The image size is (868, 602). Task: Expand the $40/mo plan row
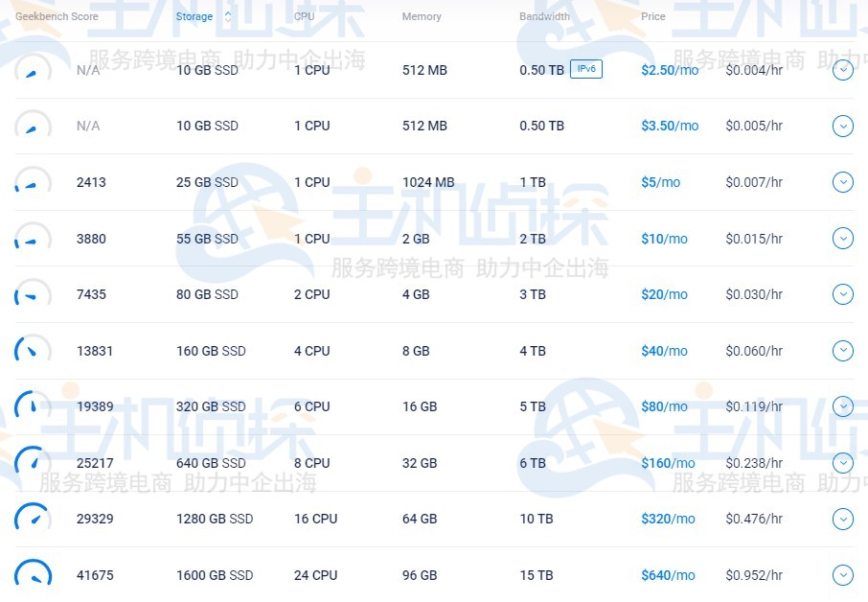pos(842,351)
